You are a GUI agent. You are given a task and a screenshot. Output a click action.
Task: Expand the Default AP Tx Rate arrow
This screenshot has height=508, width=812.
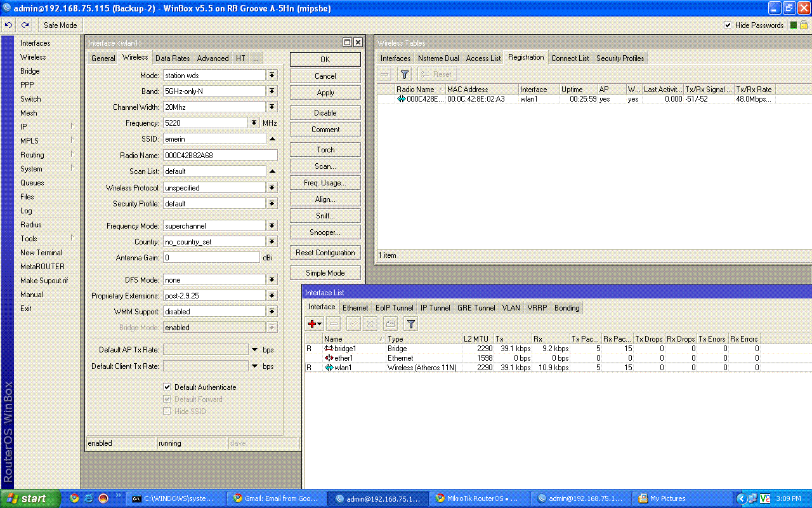coord(254,350)
